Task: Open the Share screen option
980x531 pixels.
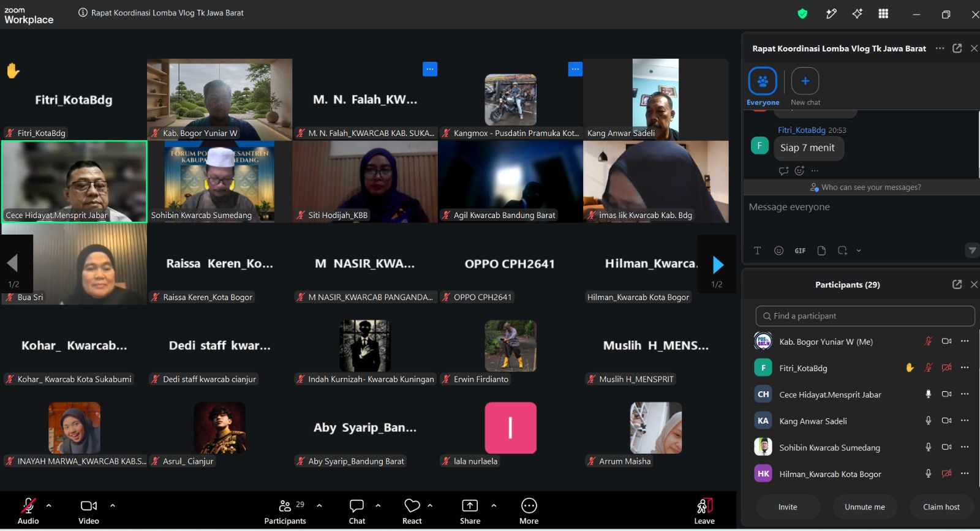Action: tap(470, 511)
